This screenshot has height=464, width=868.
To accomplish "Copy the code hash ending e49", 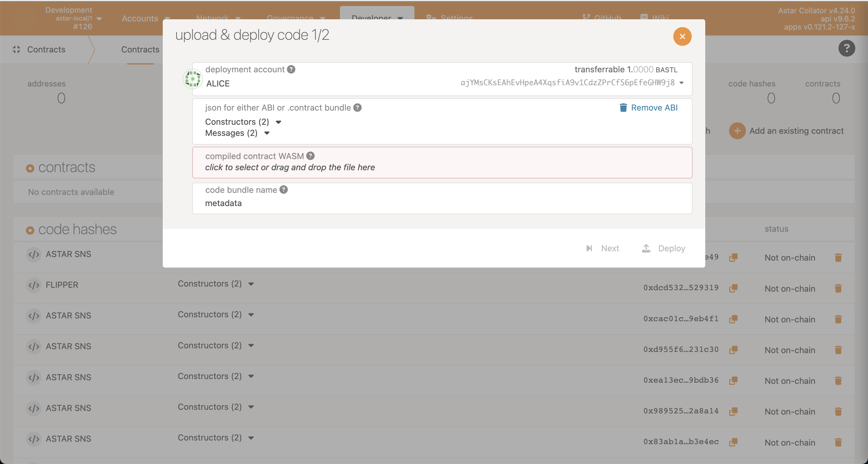I will click(733, 258).
